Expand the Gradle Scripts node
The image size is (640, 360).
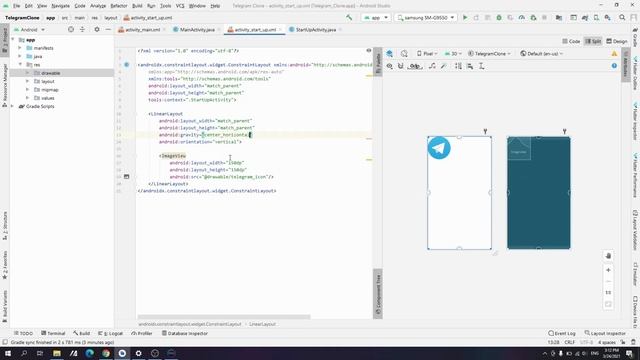(12, 106)
